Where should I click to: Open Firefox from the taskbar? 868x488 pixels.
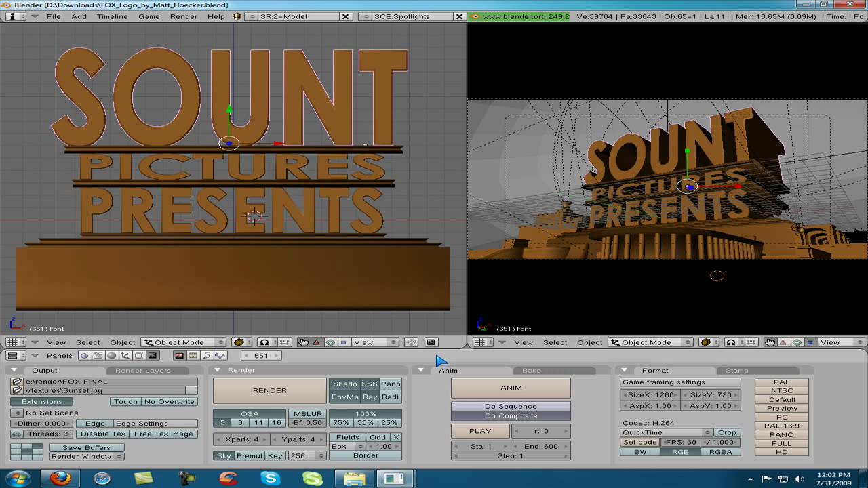[x=60, y=479]
